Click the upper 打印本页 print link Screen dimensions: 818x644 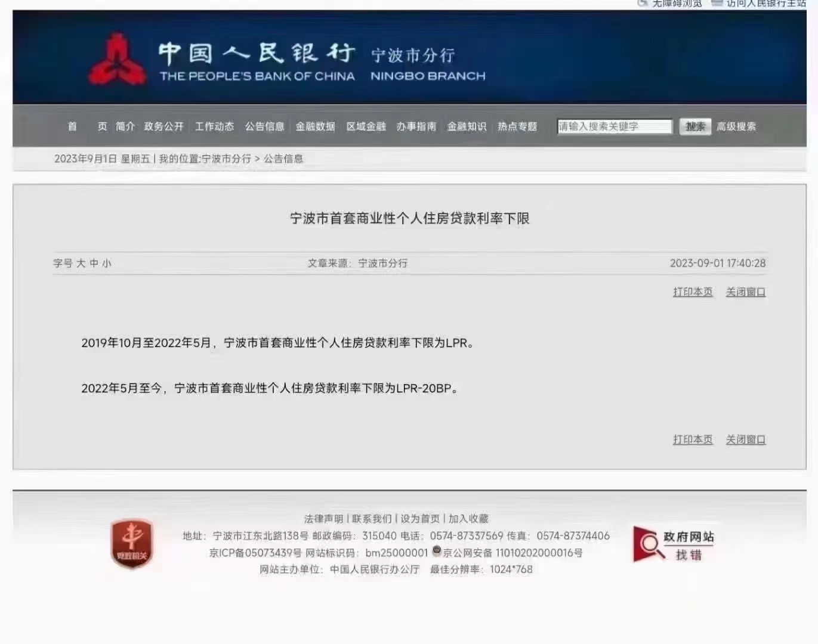click(693, 292)
